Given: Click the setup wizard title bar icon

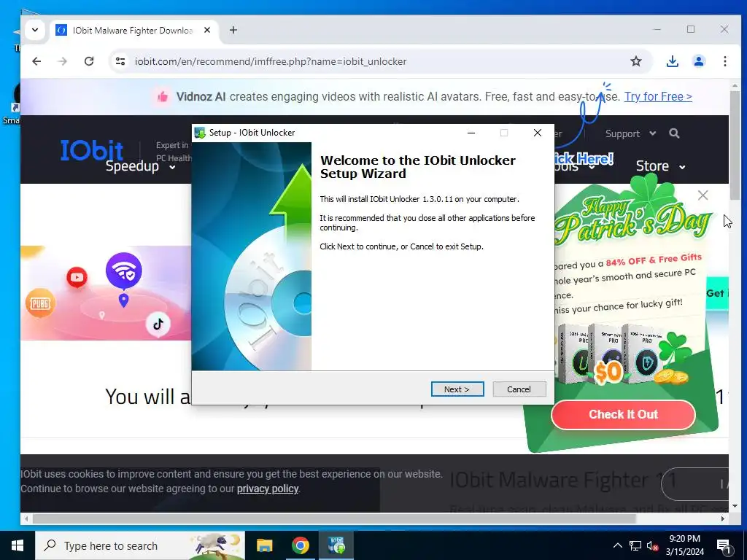Looking at the screenshot, I should point(200,133).
